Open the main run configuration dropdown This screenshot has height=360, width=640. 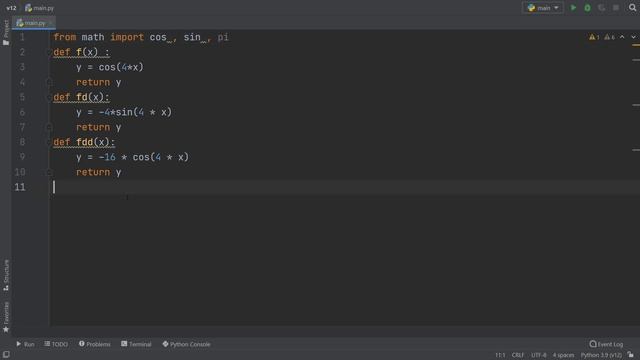[x=543, y=8]
